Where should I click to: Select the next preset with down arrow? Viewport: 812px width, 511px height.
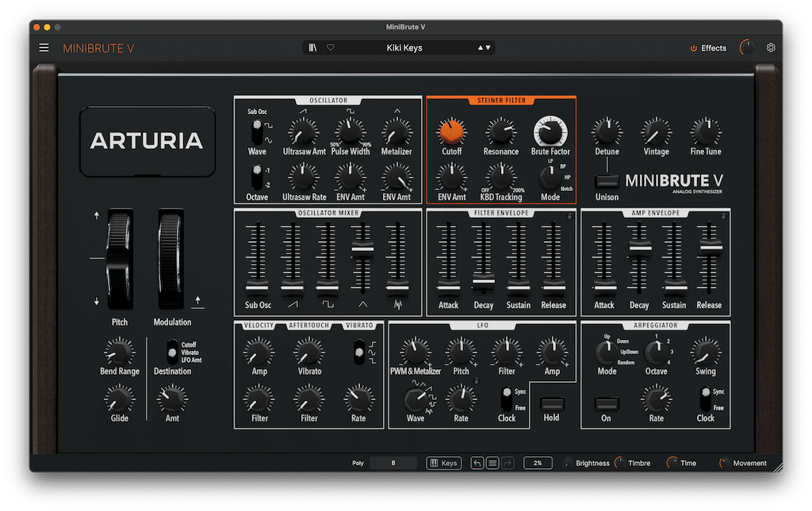(x=488, y=48)
